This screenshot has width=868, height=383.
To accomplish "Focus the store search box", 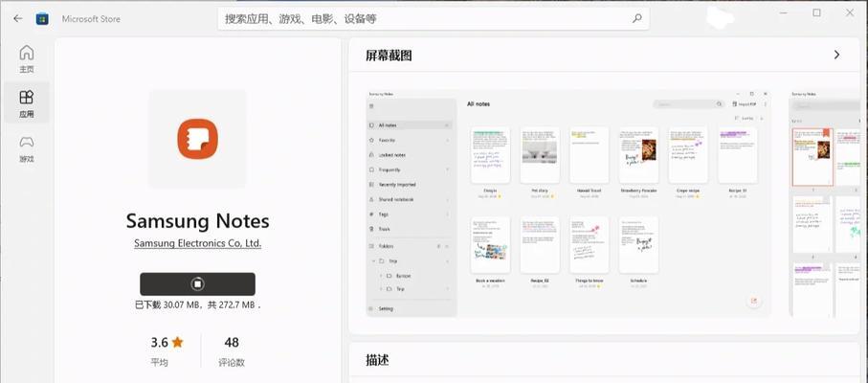I will 433,18.
